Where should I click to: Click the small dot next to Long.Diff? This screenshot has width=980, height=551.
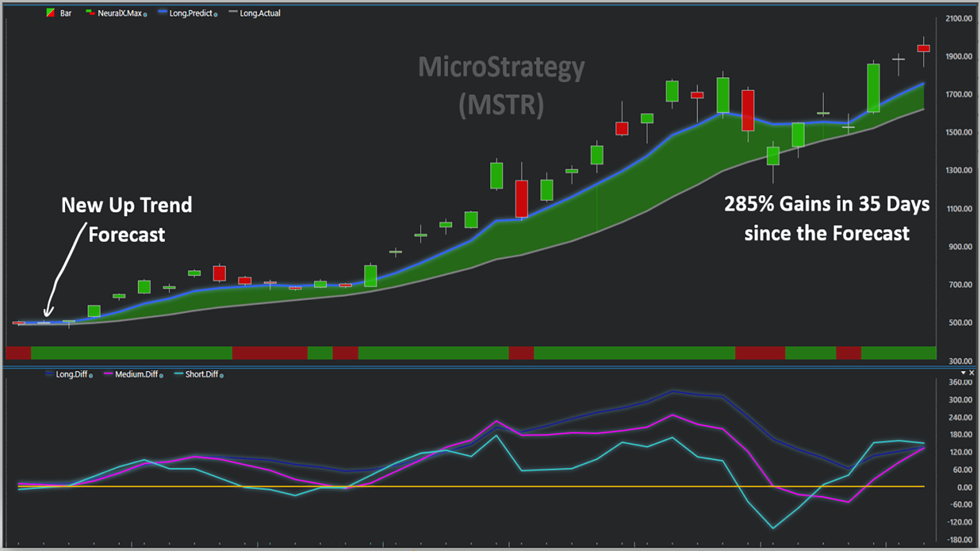91,376
